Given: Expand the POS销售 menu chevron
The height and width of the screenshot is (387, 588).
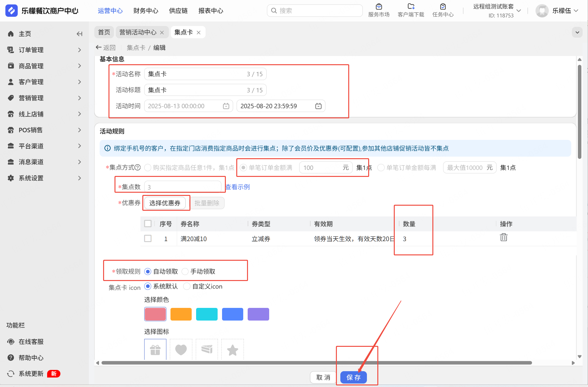Looking at the screenshot, I should click(80, 130).
